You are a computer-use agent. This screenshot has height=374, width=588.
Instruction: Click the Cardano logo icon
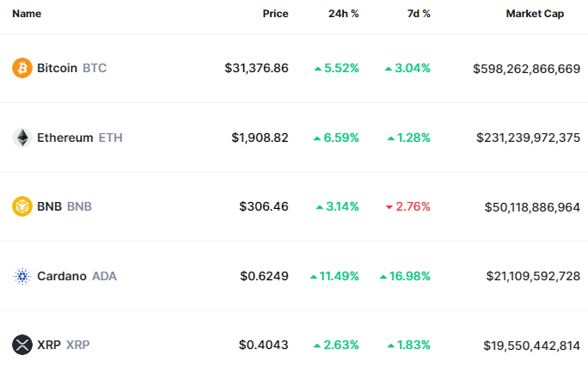[22, 276]
